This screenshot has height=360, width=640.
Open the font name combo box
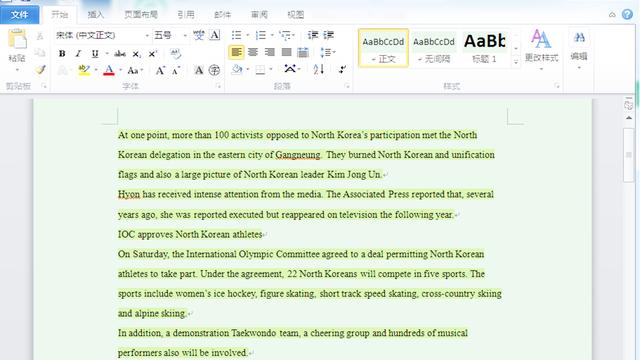pos(102,35)
